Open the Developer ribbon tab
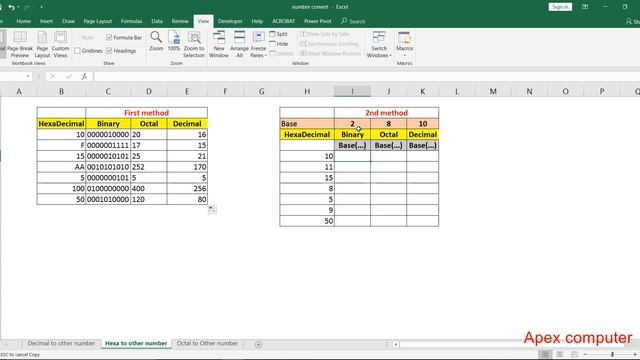 [x=230, y=21]
